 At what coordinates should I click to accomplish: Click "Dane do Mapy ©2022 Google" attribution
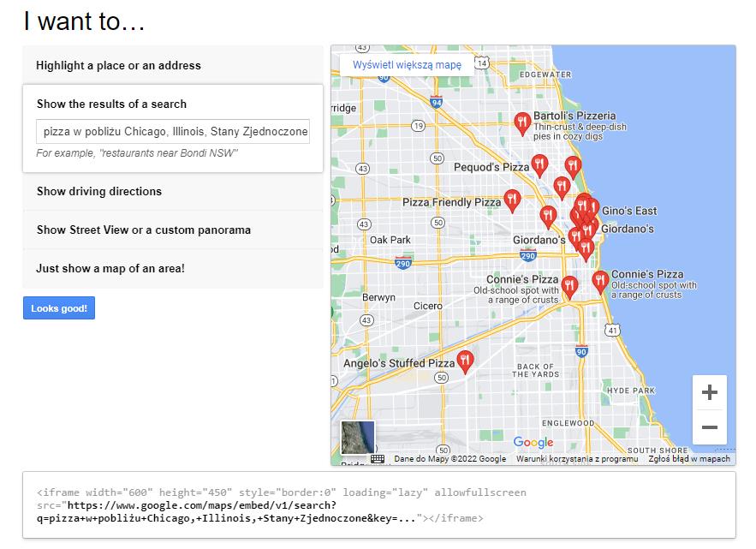[x=450, y=459]
